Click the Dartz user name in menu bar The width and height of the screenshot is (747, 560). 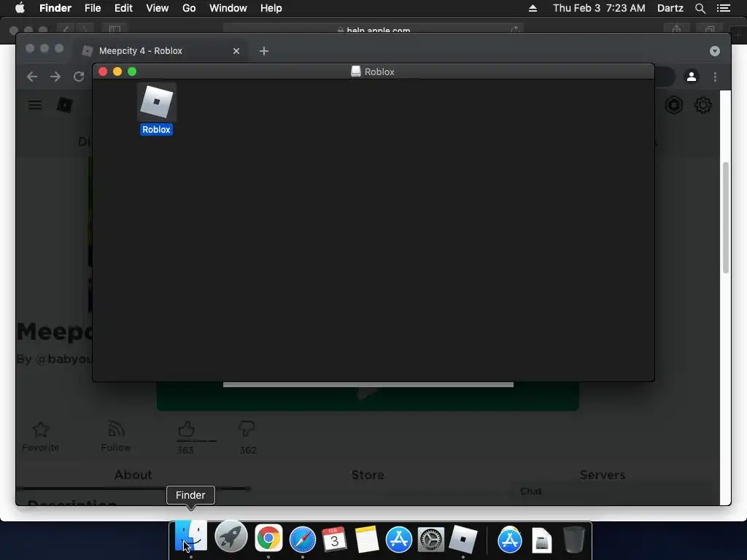pos(670,8)
